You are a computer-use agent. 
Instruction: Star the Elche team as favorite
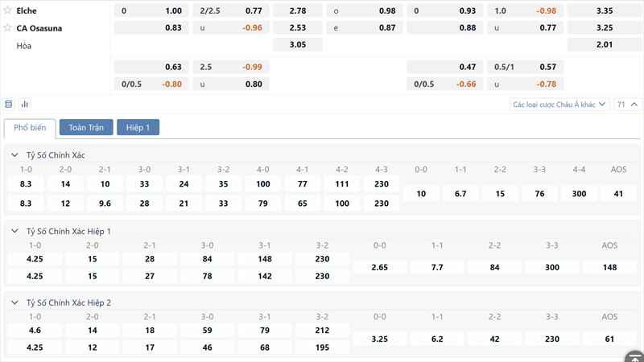coord(8,10)
